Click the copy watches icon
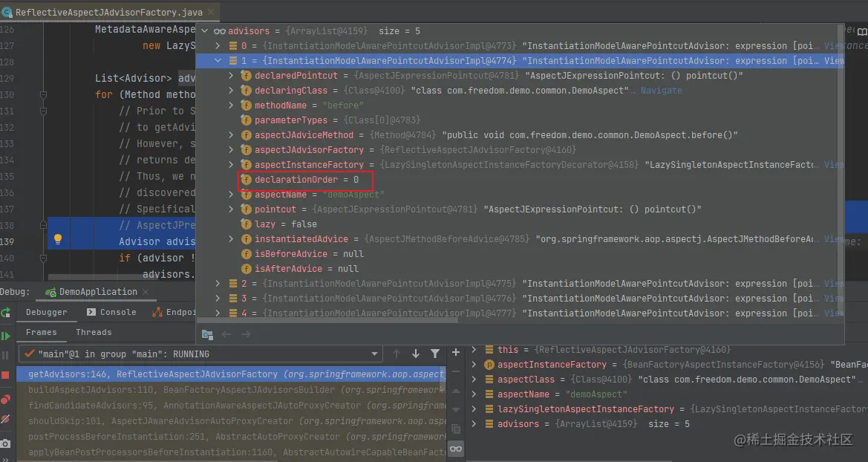This screenshot has height=462, width=868. pyautogui.click(x=456, y=429)
